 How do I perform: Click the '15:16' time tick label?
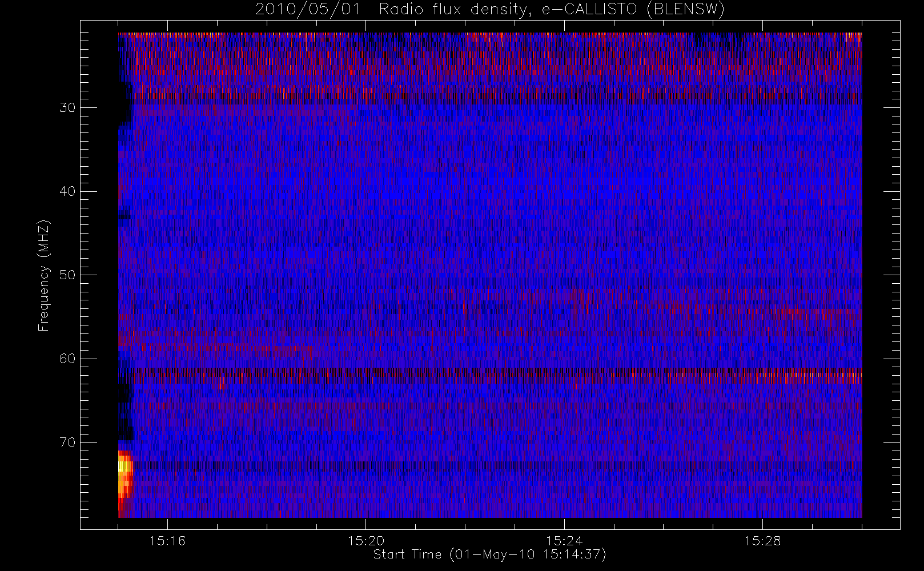click(167, 541)
